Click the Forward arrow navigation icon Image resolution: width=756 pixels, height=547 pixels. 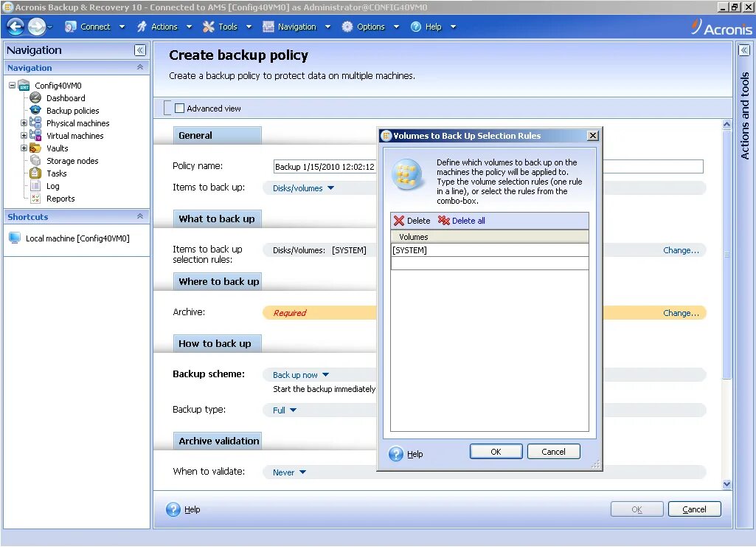(x=37, y=27)
